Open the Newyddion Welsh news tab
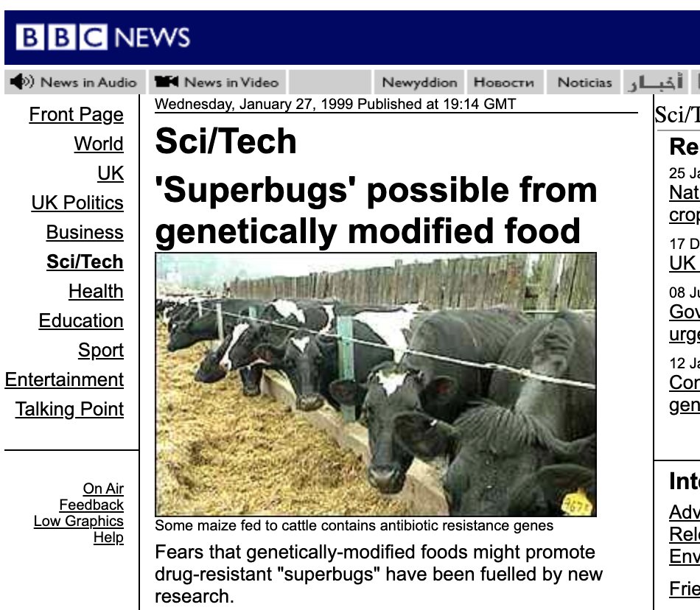Viewport: 700px width, 610px height. [420, 82]
